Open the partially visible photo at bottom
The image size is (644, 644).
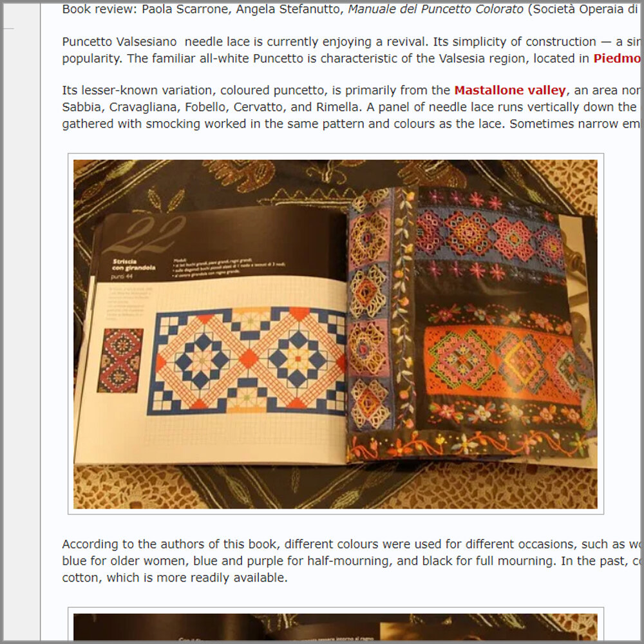[335, 627]
